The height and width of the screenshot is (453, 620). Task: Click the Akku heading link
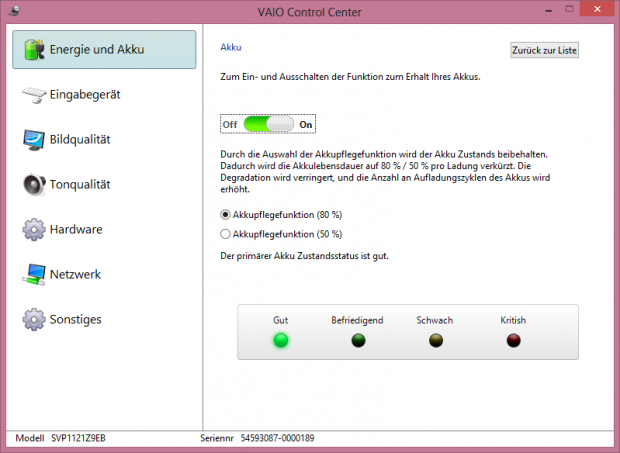pos(230,47)
